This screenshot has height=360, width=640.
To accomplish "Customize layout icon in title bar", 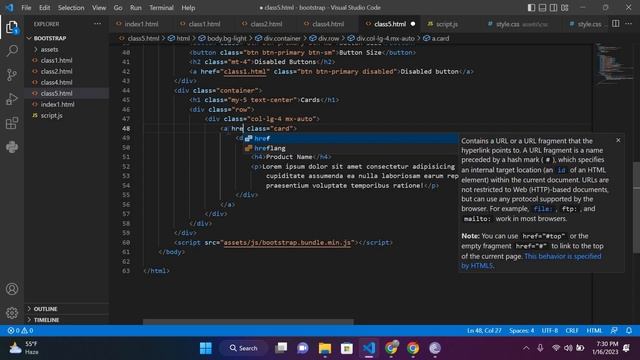I will 564,8.
